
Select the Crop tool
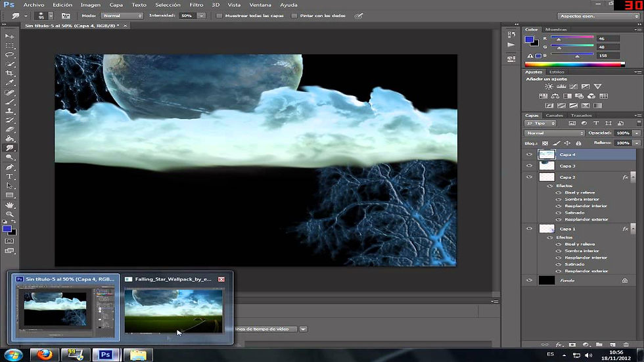9,74
